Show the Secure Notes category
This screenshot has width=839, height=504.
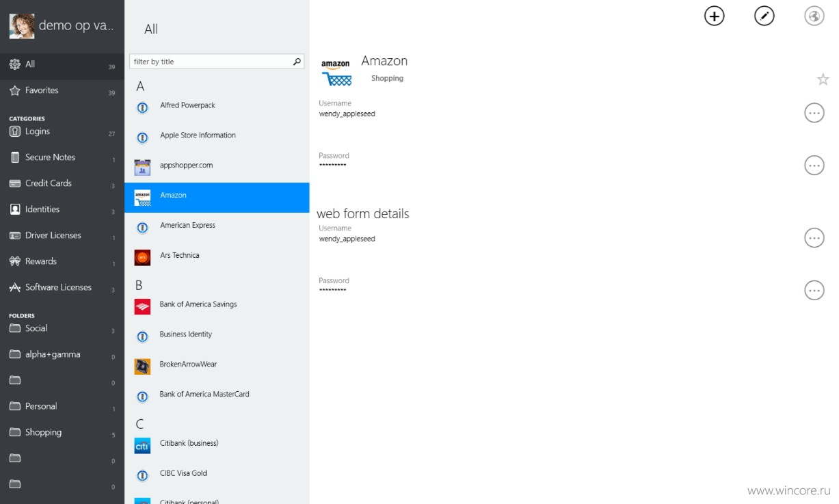point(62,157)
